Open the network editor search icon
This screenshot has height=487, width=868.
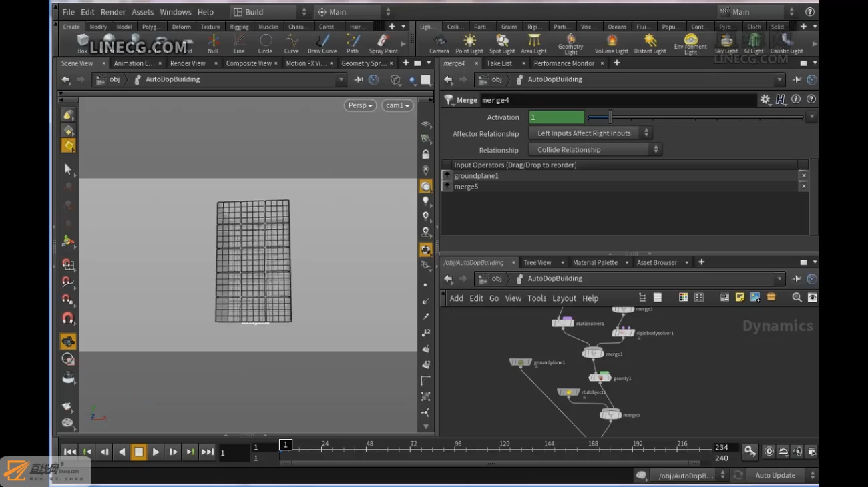click(797, 298)
